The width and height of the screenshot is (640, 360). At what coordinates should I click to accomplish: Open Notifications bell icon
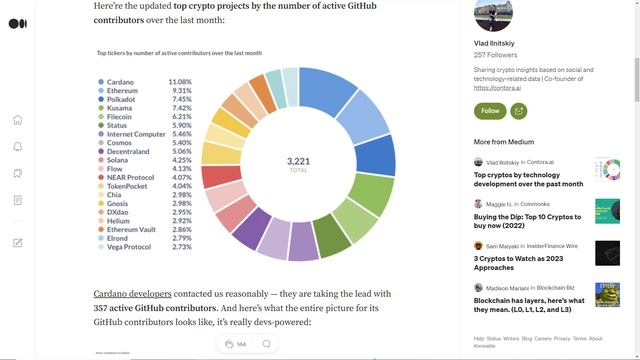point(18,147)
